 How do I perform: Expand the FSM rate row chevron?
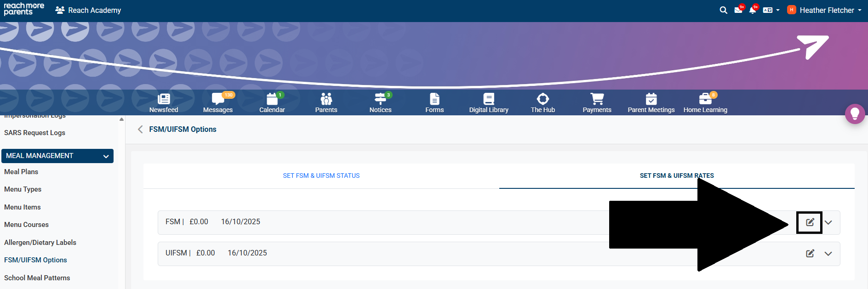[828, 222]
